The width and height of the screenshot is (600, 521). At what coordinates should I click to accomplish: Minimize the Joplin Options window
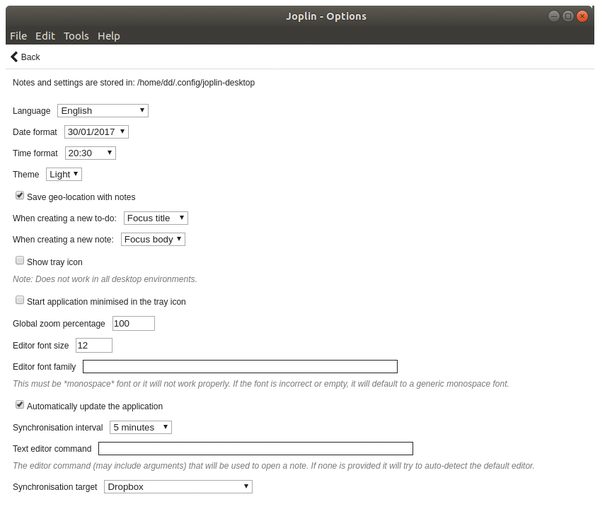[554, 16]
